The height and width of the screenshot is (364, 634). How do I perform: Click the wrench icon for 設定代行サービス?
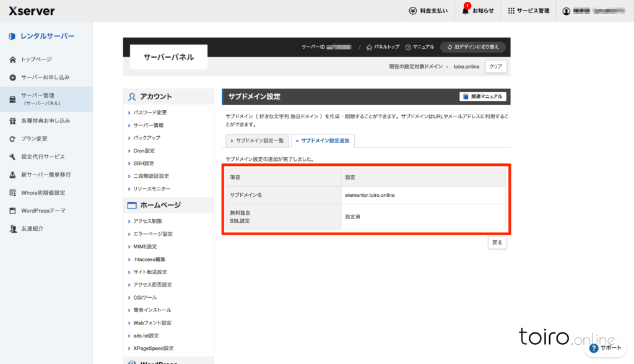[12, 157]
